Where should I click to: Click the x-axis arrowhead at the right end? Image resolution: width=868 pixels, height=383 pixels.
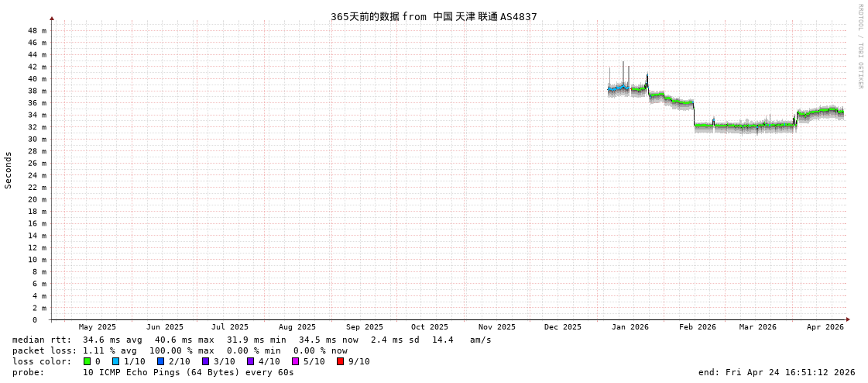click(x=848, y=319)
